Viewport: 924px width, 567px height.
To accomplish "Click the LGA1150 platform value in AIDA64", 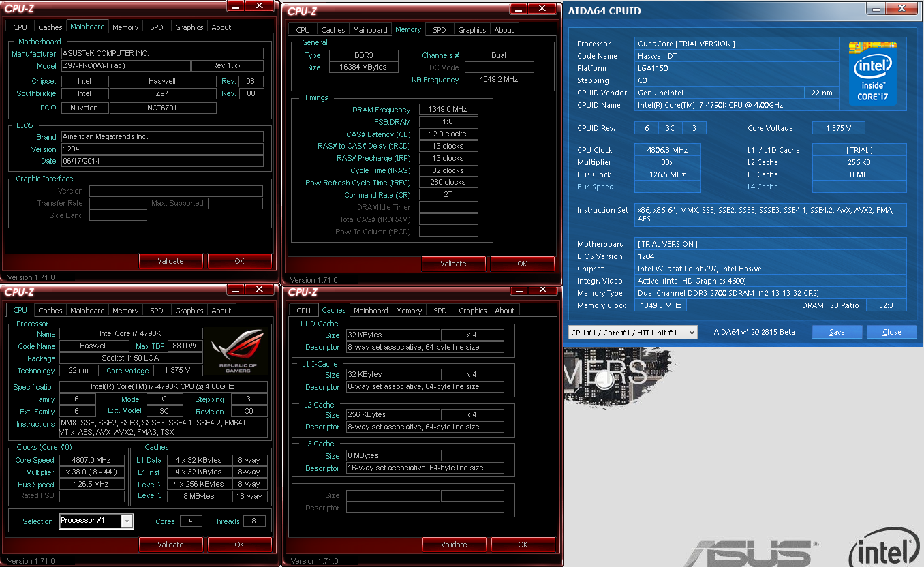I will [737, 68].
